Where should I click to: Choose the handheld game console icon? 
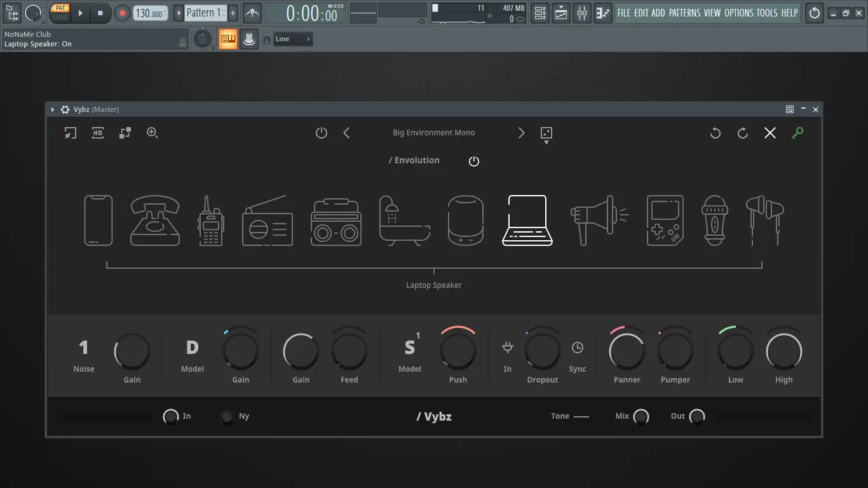coord(665,220)
